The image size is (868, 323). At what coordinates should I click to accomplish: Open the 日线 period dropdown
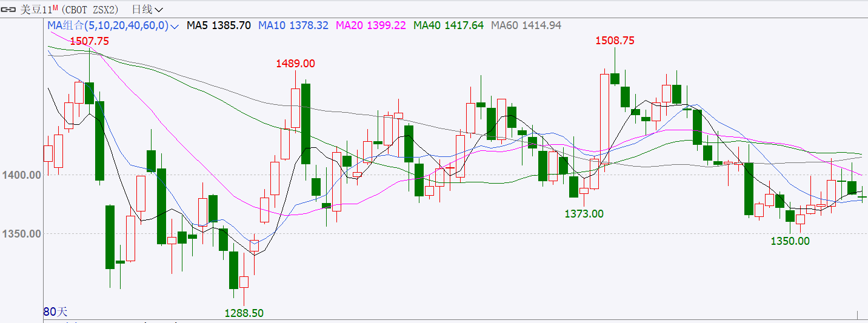[147, 10]
